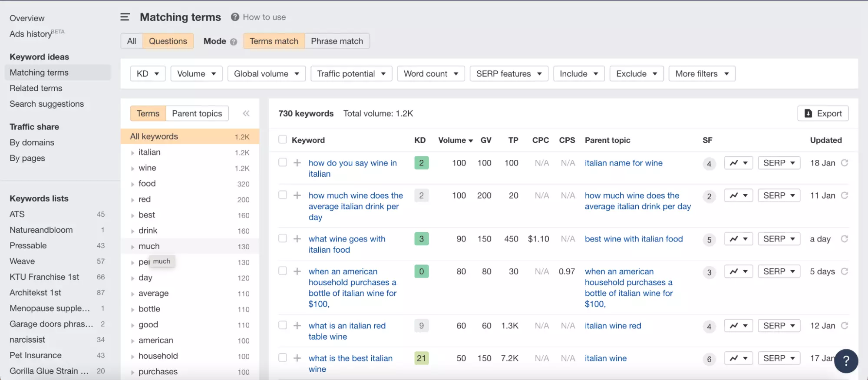
Task: Add 'how much wine does the average italian' via plus icon
Action: (x=297, y=195)
